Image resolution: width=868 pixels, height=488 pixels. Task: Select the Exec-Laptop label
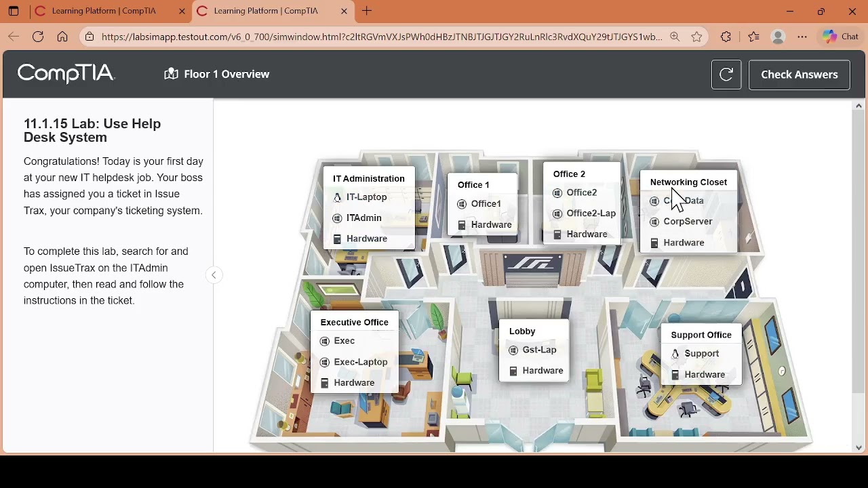[361, 362]
